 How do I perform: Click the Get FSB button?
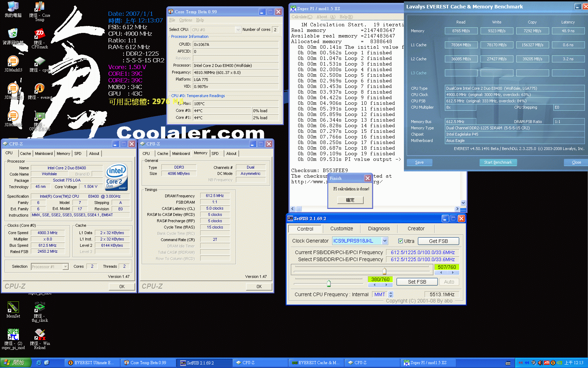pyautogui.click(x=438, y=241)
